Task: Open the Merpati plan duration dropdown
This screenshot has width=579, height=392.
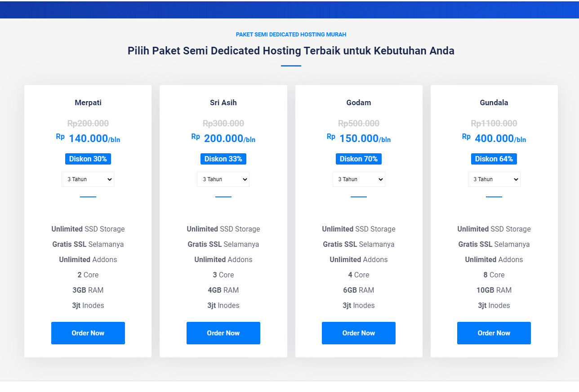Action: tap(88, 179)
